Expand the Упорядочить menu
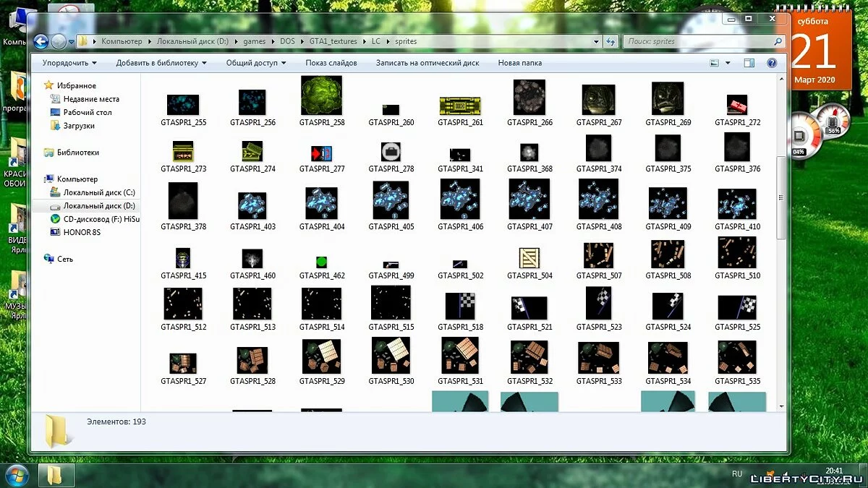 [x=69, y=63]
